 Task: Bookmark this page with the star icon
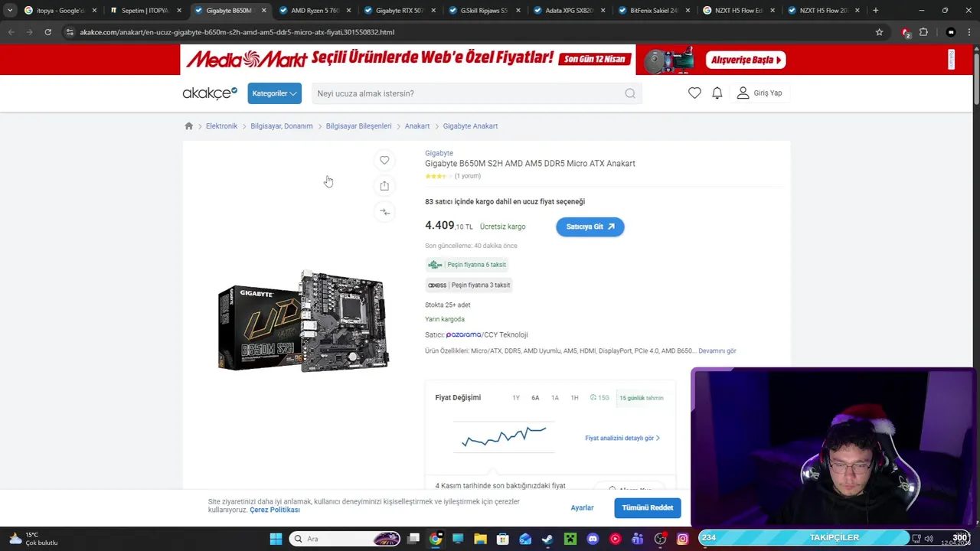[x=879, y=32]
